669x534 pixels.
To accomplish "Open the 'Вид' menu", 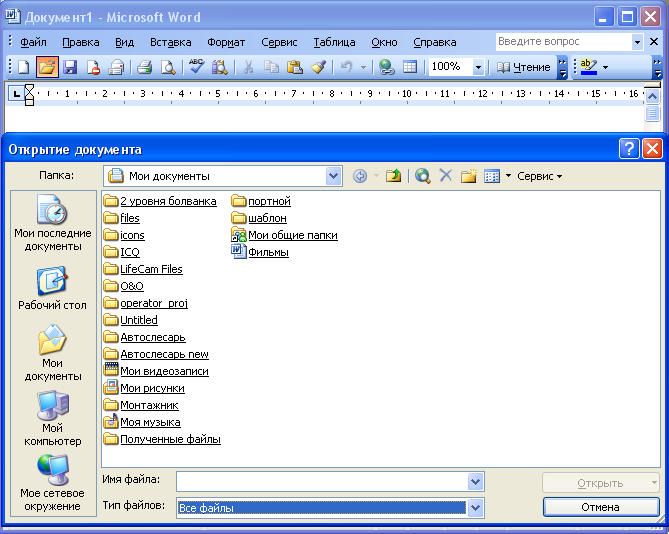I will point(124,42).
